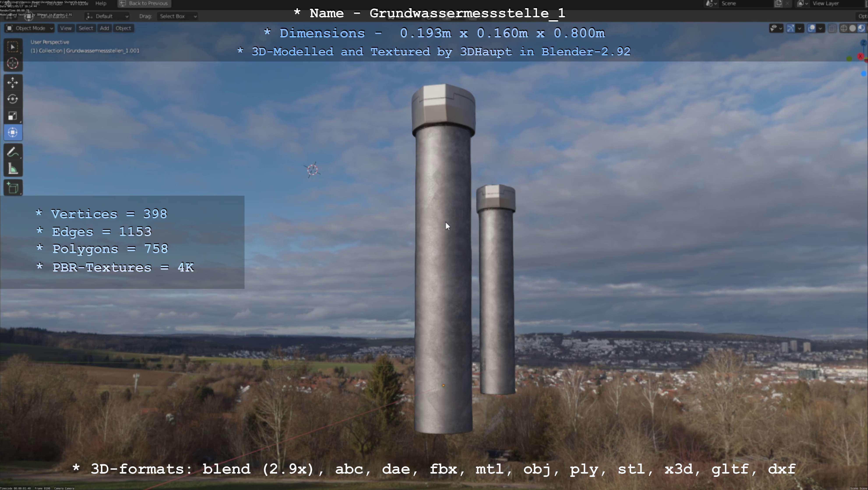Screen dimensions: 868x490
Task: Switch to Material Preview shading
Action: pos(861,28)
